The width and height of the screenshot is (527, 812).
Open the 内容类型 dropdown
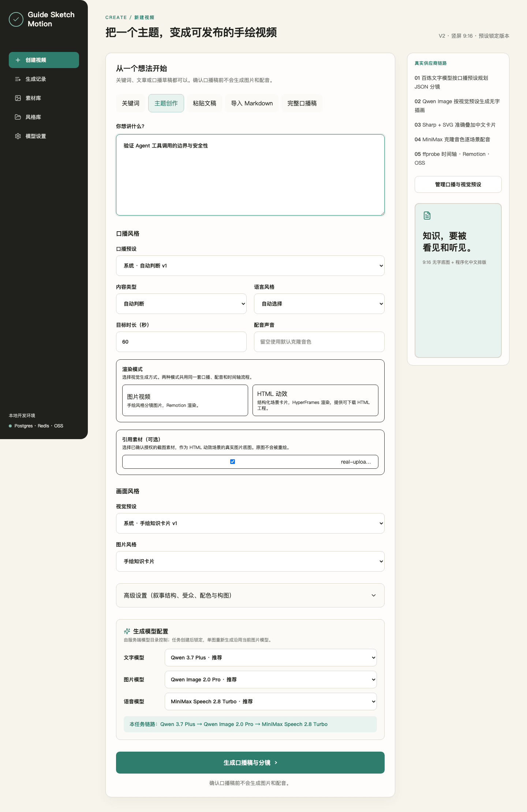(181, 304)
